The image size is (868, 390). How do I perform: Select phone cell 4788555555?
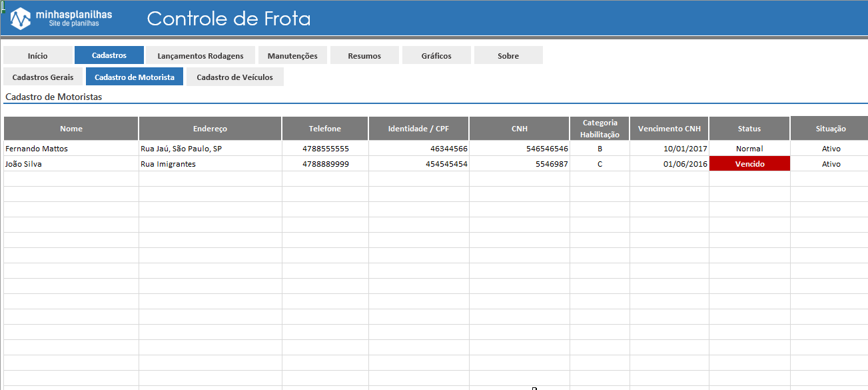[x=325, y=148]
